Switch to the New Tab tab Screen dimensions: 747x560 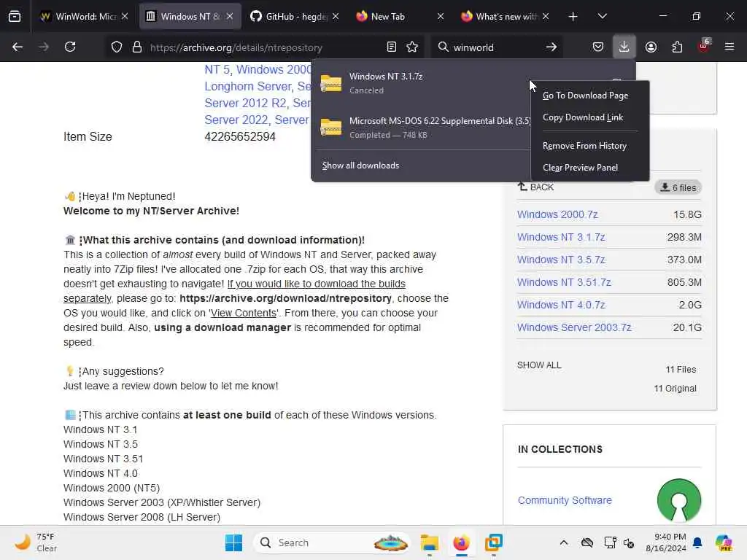point(400,16)
